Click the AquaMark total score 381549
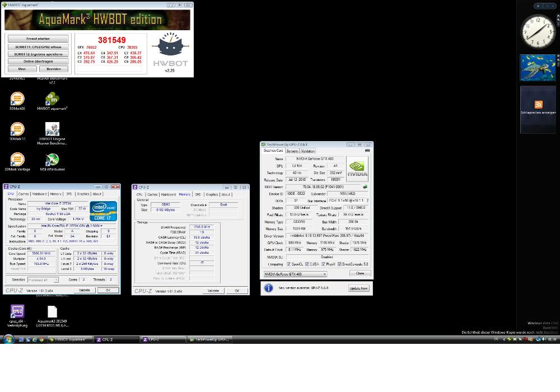 point(112,40)
